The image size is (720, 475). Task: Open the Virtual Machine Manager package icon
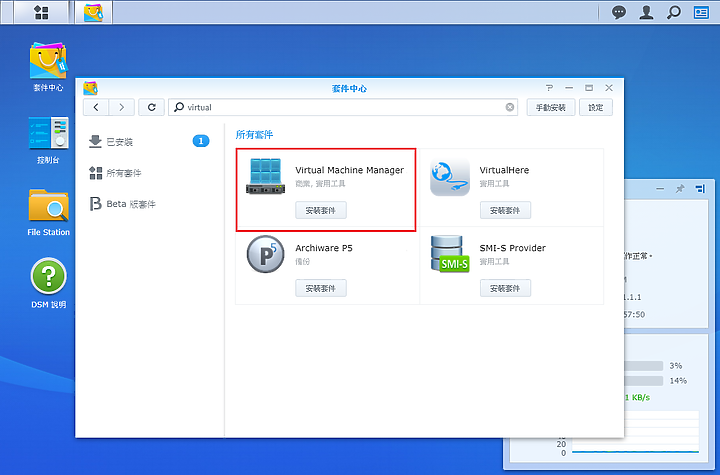265,176
